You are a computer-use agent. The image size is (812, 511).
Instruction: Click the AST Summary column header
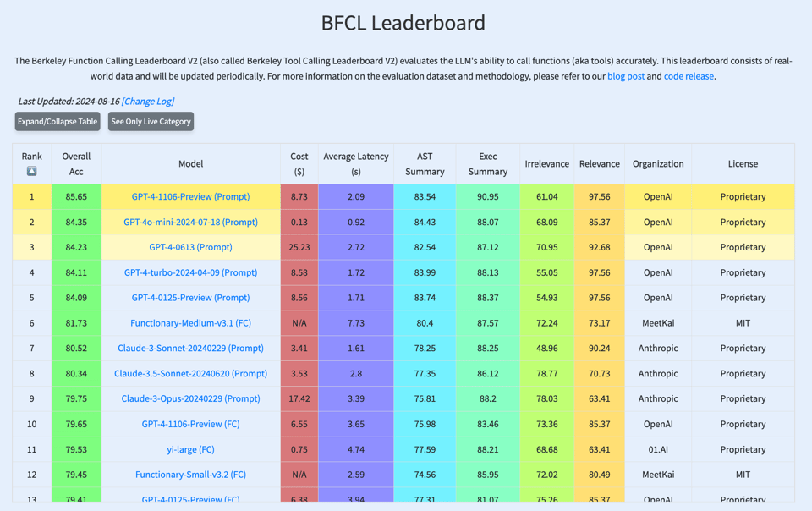tap(425, 163)
